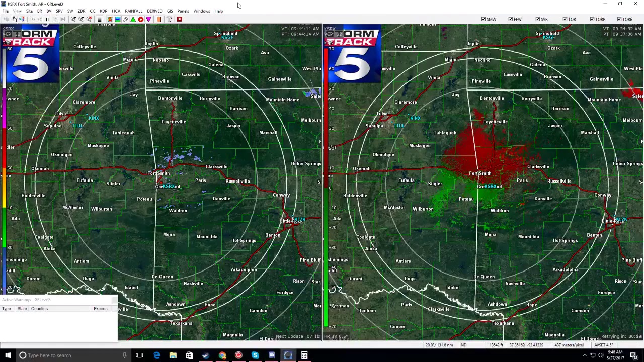This screenshot has width=644, height=362.
Task: Open the RAINFALL products menu
Action: pos(133,11)
